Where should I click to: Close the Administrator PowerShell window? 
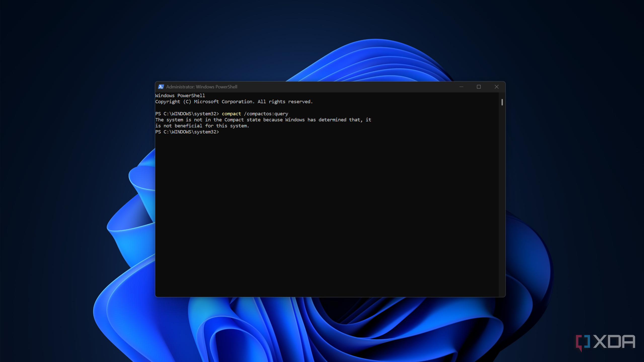(x=496, y=87)
